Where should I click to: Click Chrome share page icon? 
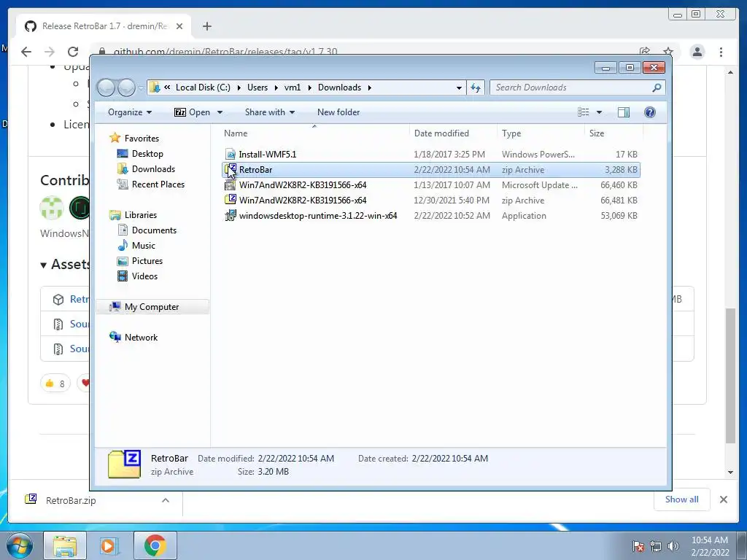[644, 52]
